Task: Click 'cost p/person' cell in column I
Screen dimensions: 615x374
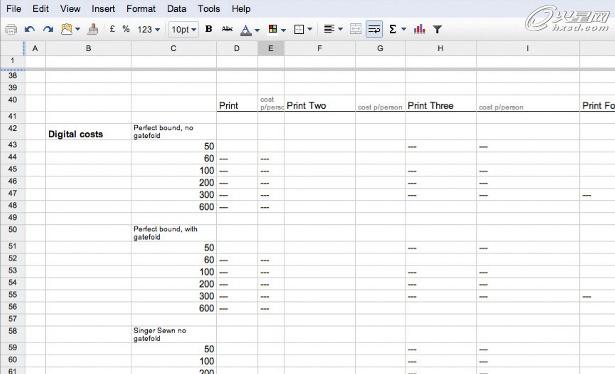Action: tap(528, 103)
